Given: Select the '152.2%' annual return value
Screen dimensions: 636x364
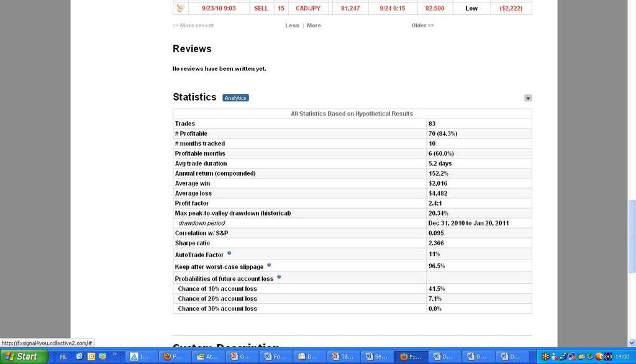Looking at the screenshot, I should click(x=438, y=173).
